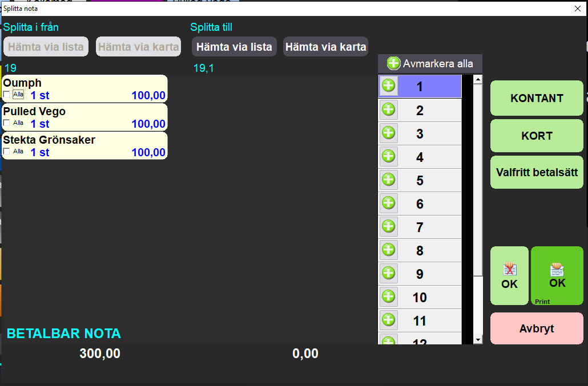Check the Alla checkbox for Oumph

point(7,95)
